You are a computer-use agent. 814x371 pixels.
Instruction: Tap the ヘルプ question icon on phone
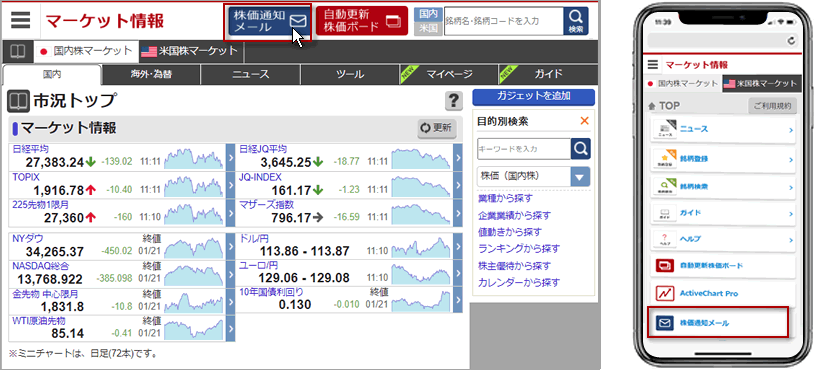coord(664,239)
